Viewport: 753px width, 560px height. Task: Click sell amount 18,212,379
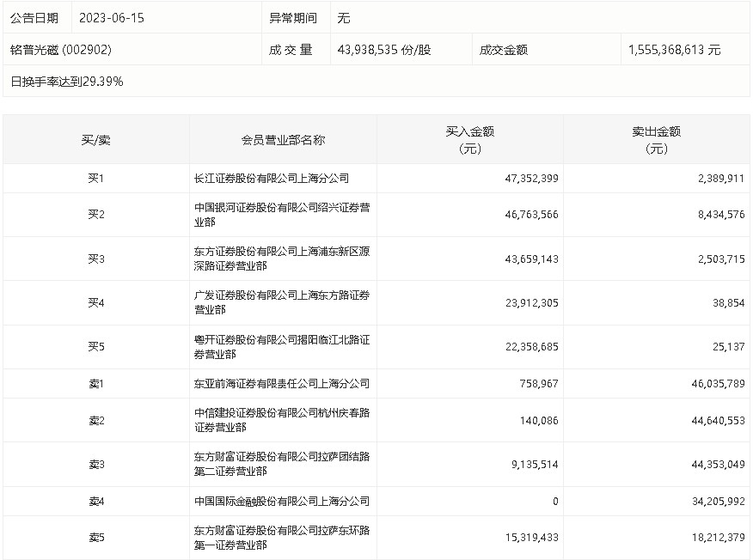click(718, 538)
